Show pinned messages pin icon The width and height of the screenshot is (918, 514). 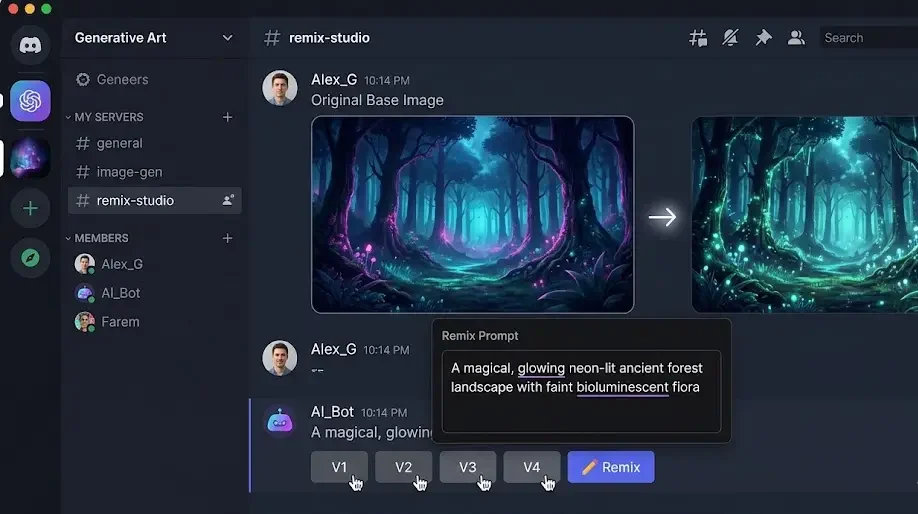pos(763,38)
